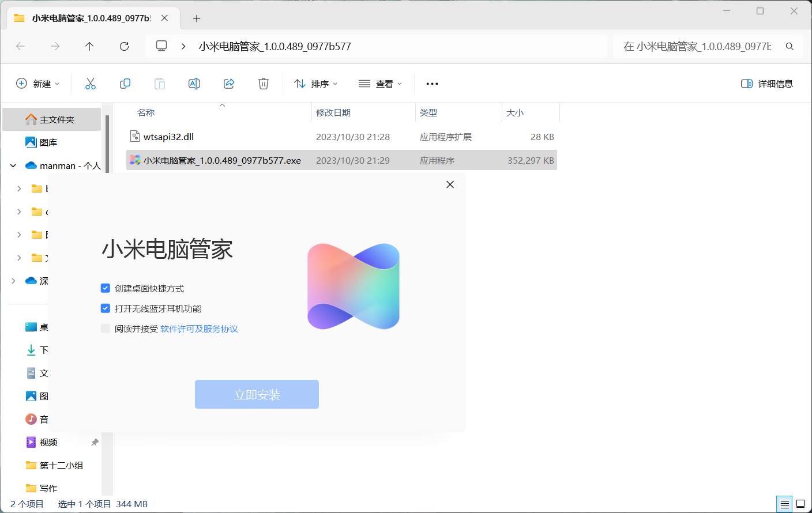Viewport: 812px width, 513px height.
Task: Disable the 创建桌面快捷方式 checkbox
Action: (106, 288)
